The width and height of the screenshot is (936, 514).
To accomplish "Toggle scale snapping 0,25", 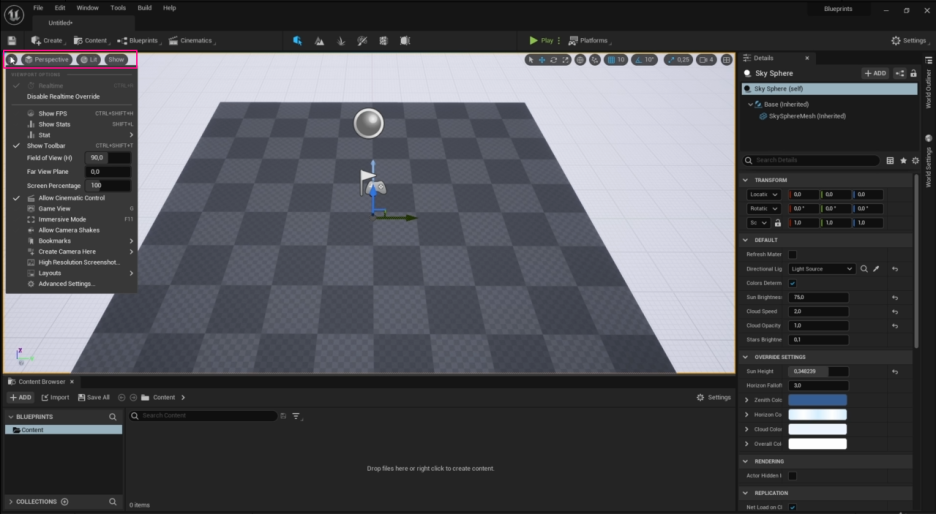I will pos(678,60).
